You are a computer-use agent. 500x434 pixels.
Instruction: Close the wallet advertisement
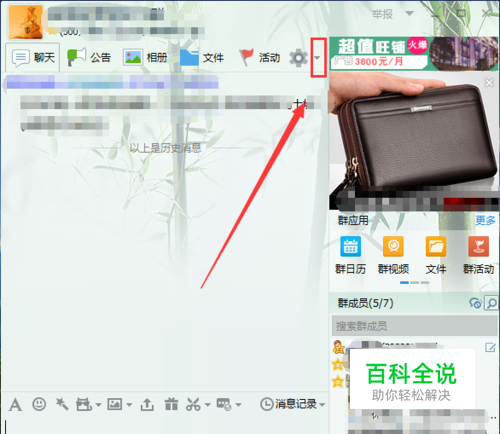coord(489,83)
